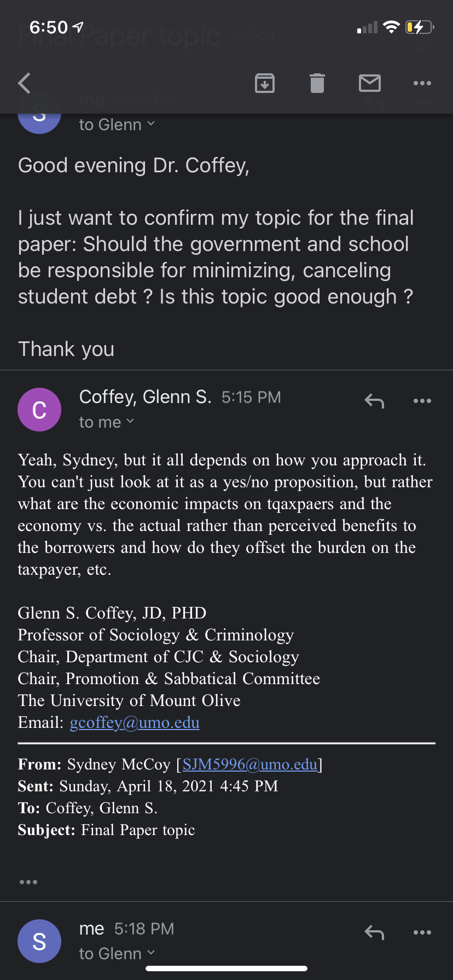Reply to Glenn Coffey's 5:15 PM message
The height and width of the screenshot is (980, 453).
coord(374,401)
